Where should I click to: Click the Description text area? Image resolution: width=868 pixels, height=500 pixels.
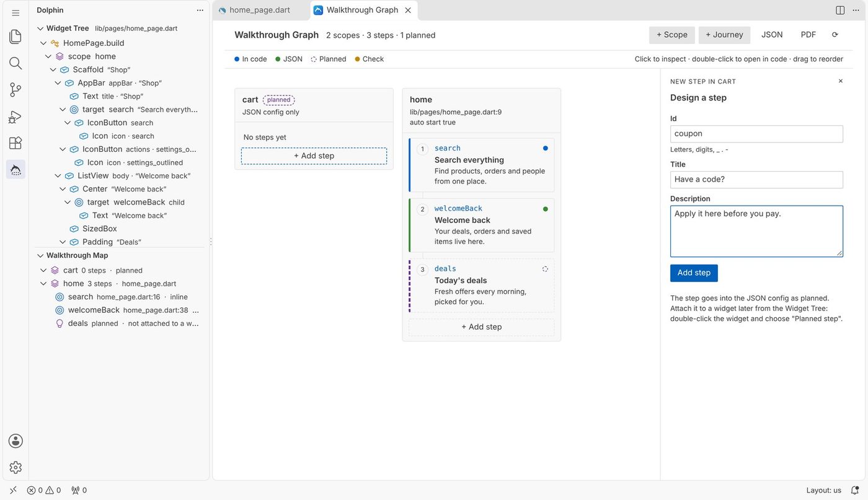pos(756,231)
